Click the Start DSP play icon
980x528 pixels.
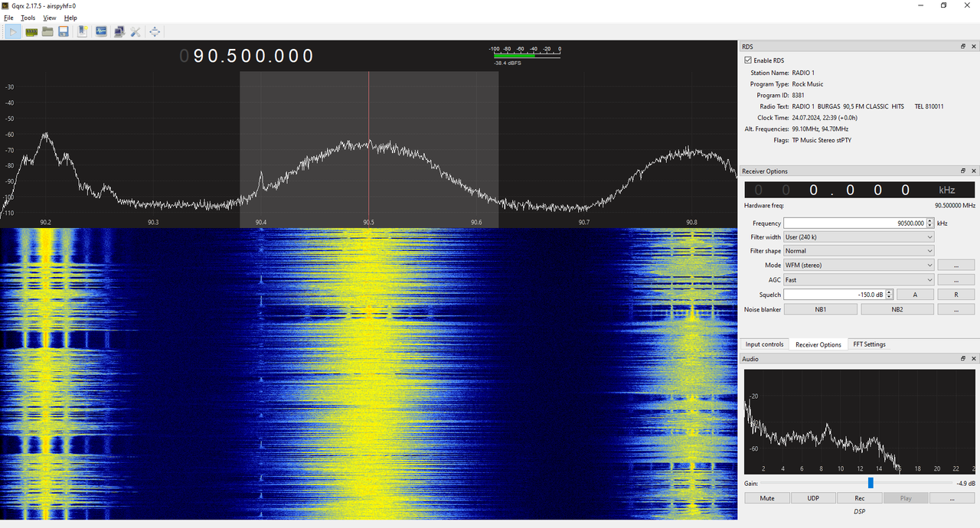tap(14, 31)
